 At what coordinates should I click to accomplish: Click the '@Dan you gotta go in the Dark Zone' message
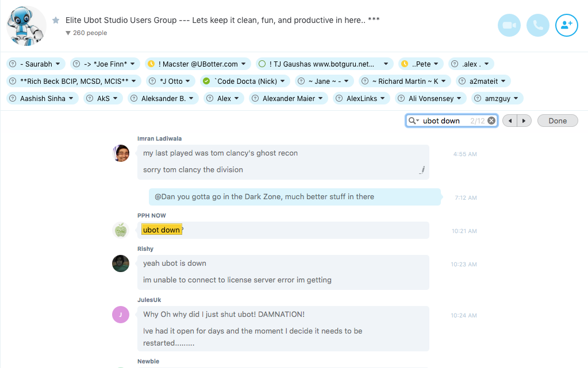(x=264, y=197)
